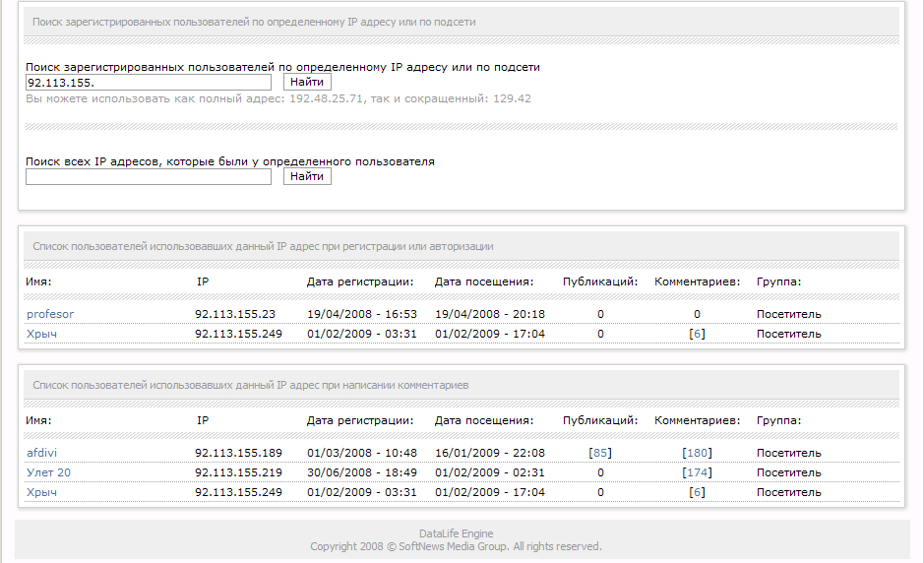Click the hint text mentioning 192.48.25.71

click(278, 98)
